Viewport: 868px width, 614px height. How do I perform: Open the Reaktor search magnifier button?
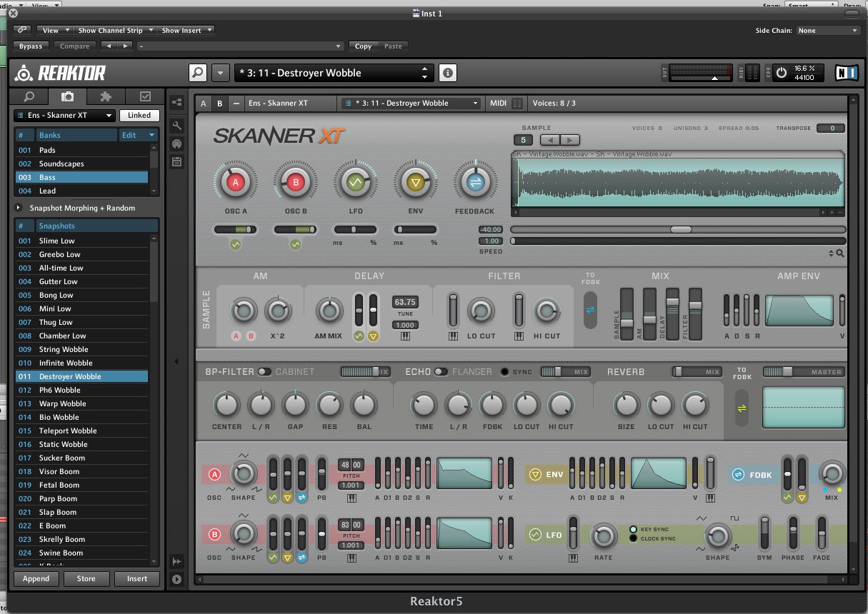(198, 73)
